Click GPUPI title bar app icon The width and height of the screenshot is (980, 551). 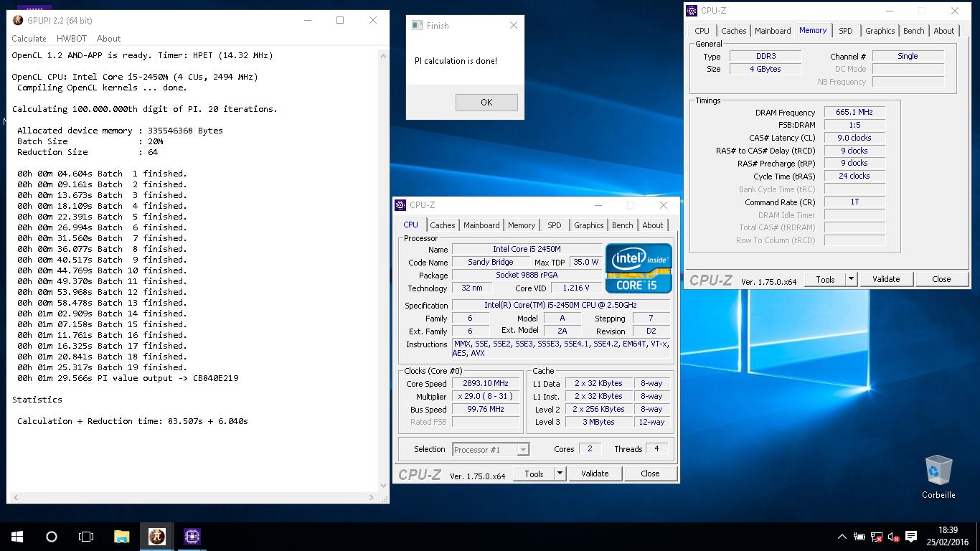[x=17, y=20]
